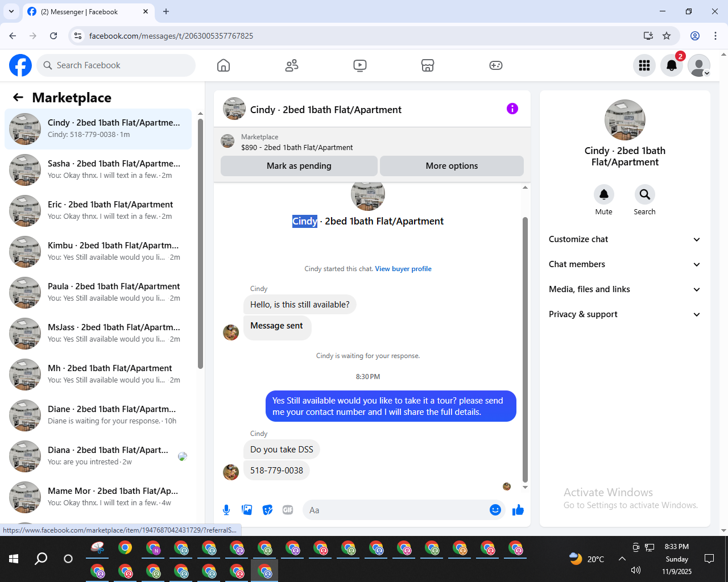Open Diane conversation in chat list
The image size is (728, 582).
(98, 415)
